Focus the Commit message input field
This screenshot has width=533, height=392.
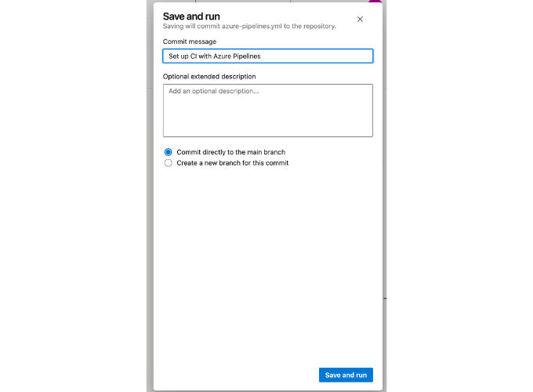point(268,56)
